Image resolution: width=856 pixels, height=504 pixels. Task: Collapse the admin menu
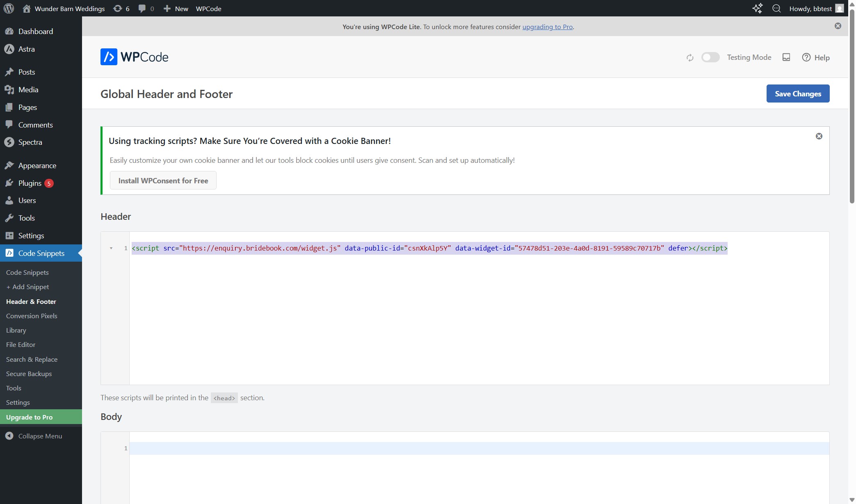34,436
